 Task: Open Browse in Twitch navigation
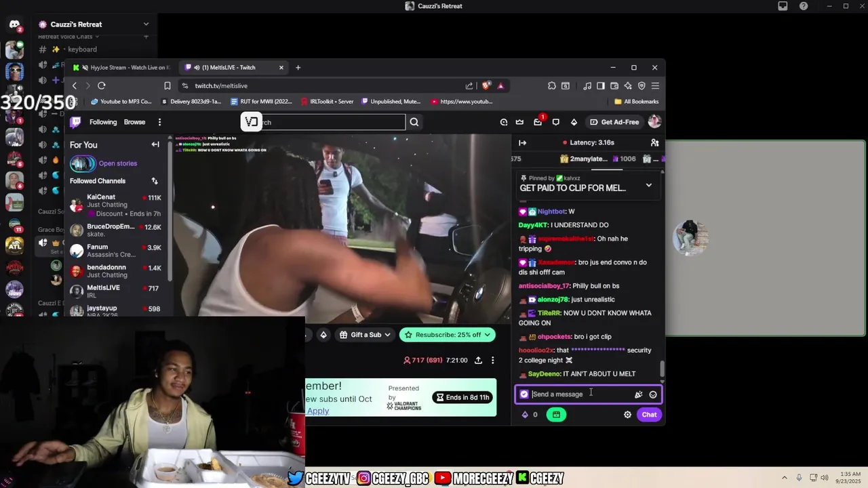[x=134, y=122]
